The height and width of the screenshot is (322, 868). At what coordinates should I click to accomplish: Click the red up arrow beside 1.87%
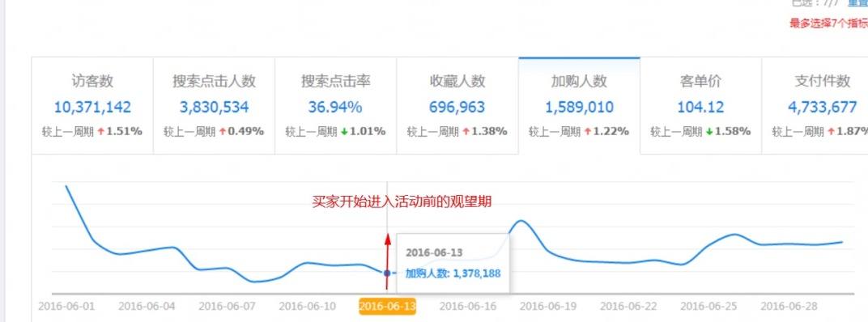832,132
